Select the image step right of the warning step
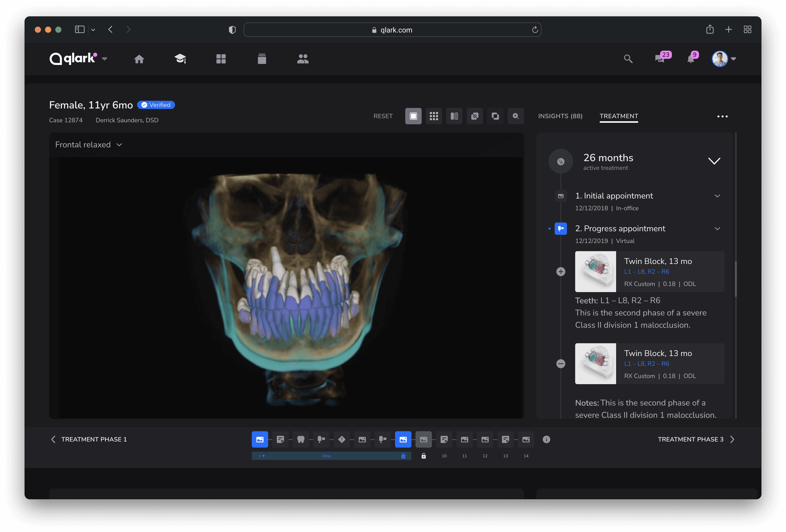Image resolution: width=786 pixels, height=532 pixels. coord(362,439)
